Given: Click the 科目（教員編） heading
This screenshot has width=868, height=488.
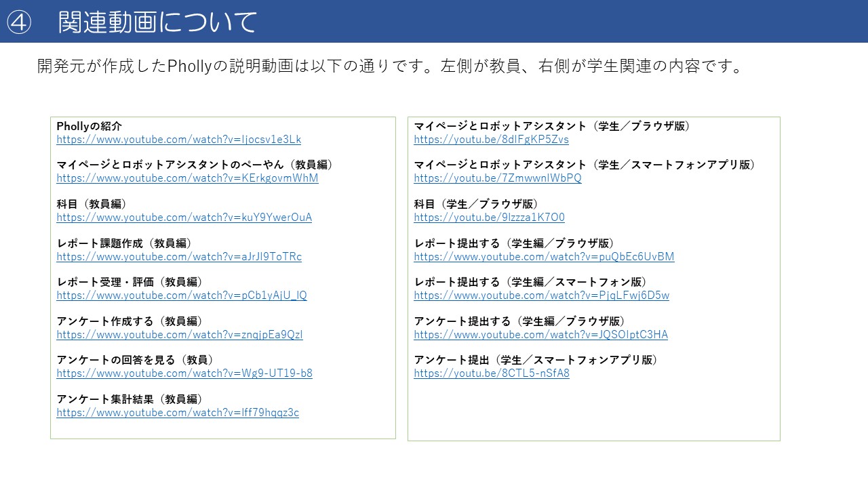Looking at the screenshot, I should [94, 204].
